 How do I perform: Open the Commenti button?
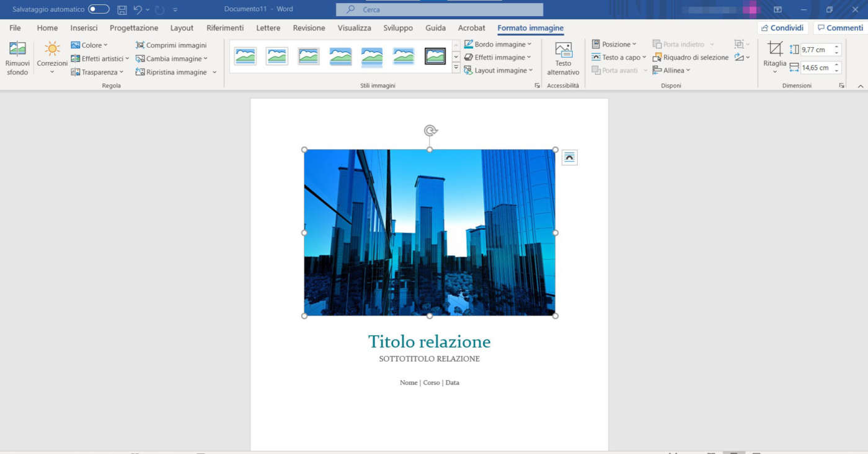(839, 28)
